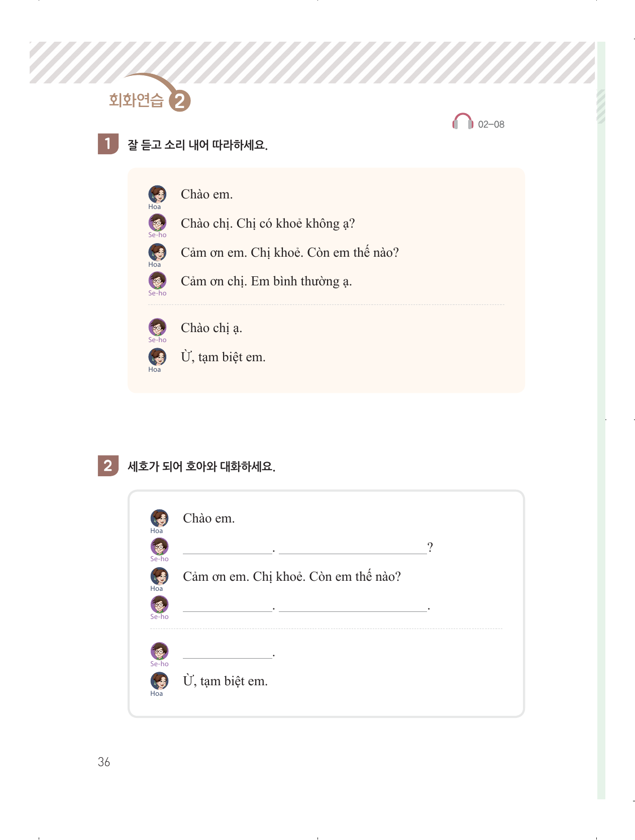Click the instruction "잘 듣고 소리 내어 따라하세요."
This screenshot has width=635, height=840.
pos(197,145)
